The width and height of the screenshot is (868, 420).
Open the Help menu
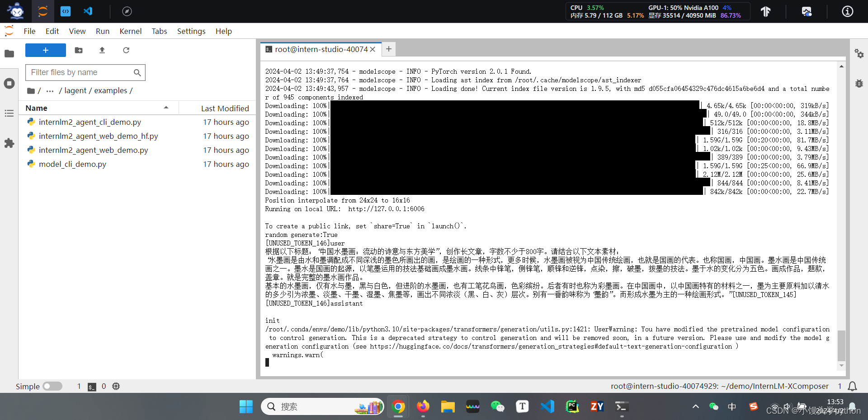pyautogui.click(x=224, y=31)
